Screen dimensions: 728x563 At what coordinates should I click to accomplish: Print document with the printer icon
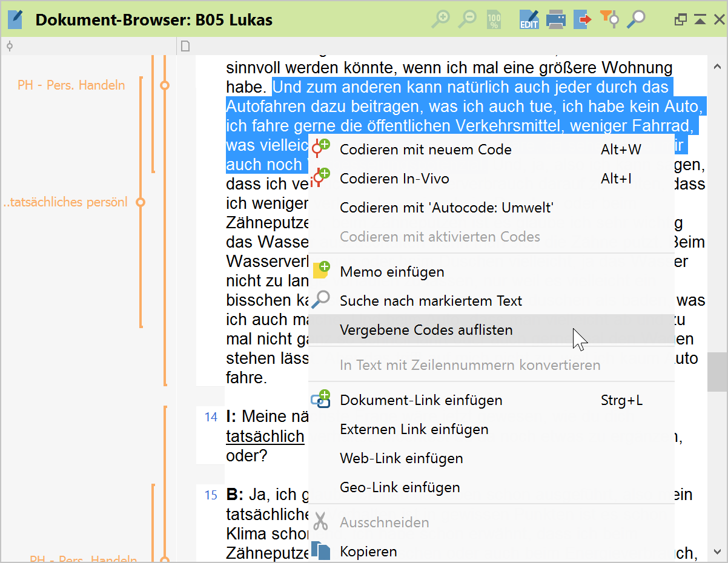pyautogui.click(x=555, y=19)
